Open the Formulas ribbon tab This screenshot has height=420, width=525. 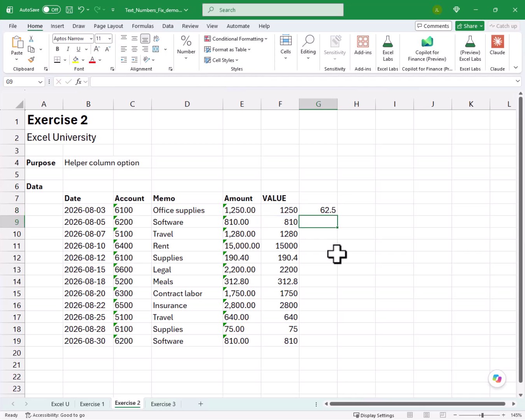pos(143,26)
